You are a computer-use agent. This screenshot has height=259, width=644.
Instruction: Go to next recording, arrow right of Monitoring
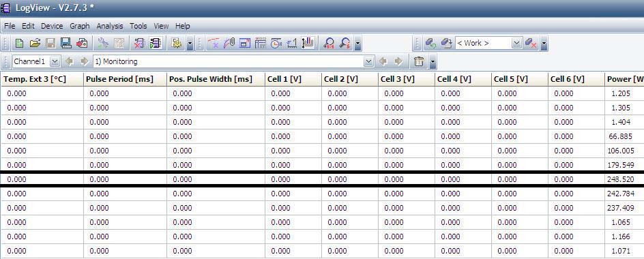pyautogui.click(x=398, y=61)
